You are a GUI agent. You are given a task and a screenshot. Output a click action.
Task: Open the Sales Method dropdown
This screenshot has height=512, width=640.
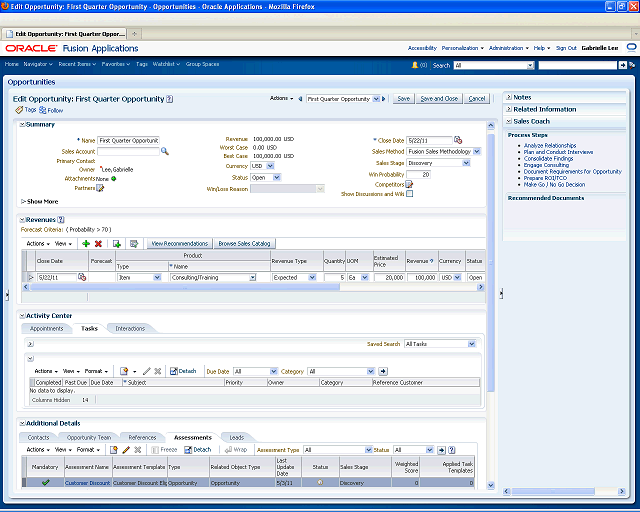(x=476, y=151)
